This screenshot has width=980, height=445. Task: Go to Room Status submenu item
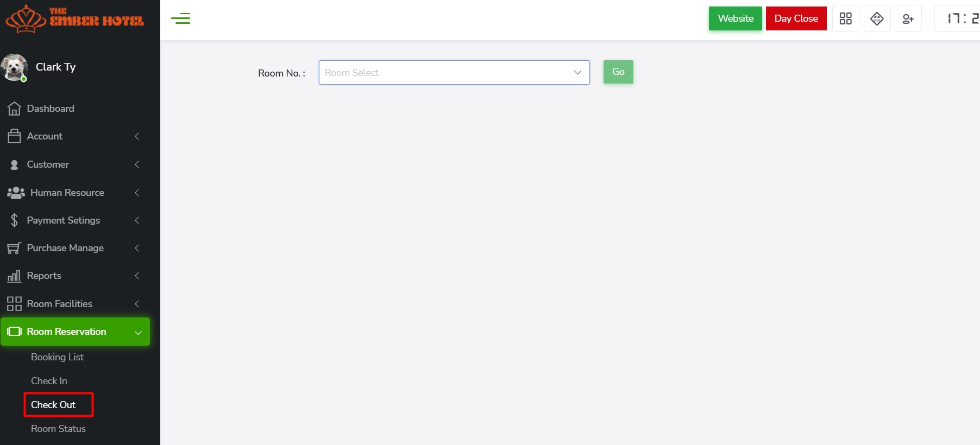coord(58,429)
